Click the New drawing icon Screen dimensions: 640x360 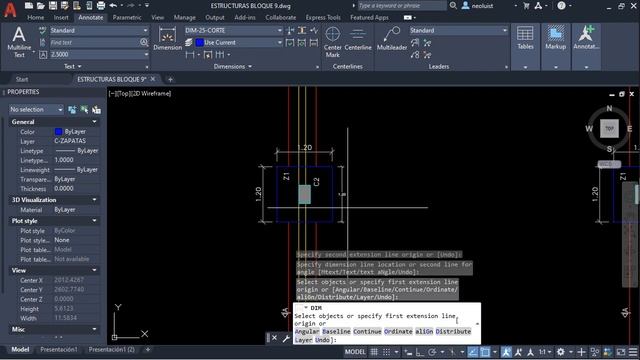pos(29,6)
